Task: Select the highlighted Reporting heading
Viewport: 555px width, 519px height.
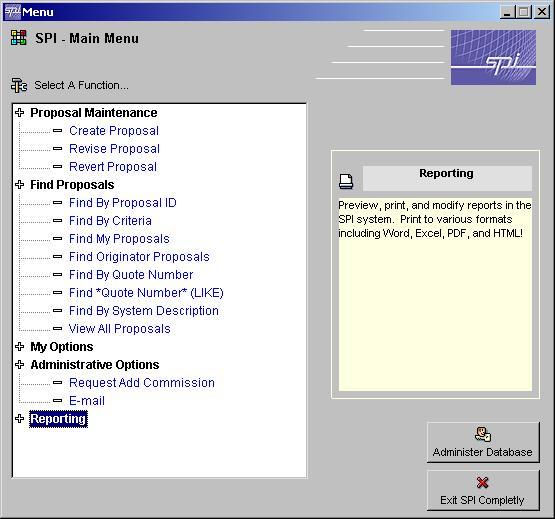Action: pos(58,419)
